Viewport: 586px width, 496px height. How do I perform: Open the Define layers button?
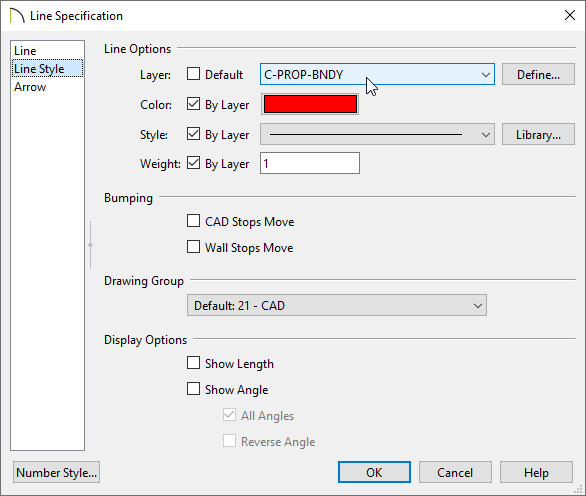(x=538, y=74)
